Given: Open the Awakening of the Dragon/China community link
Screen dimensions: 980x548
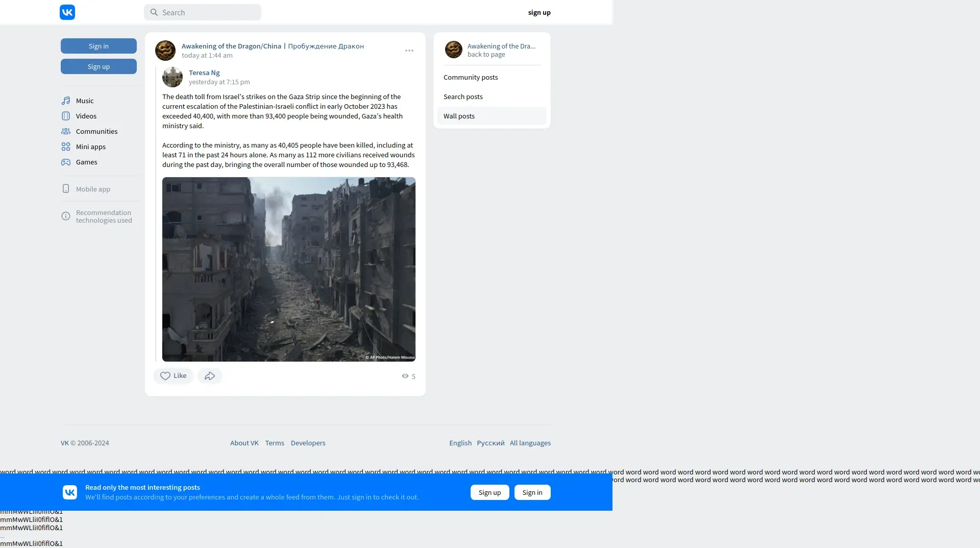Looking at the screenshot, I should [x=273, y=46].
